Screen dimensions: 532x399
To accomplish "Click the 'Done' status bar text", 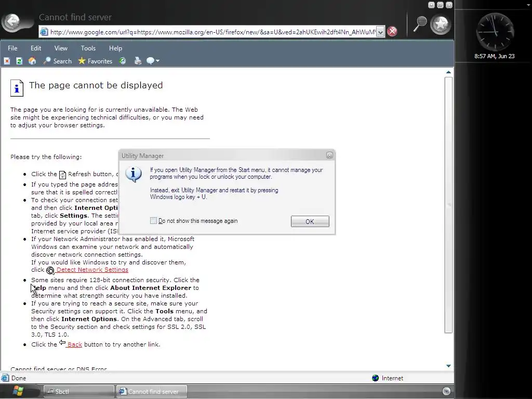I will pyautogui.click(x=19, y=378).
